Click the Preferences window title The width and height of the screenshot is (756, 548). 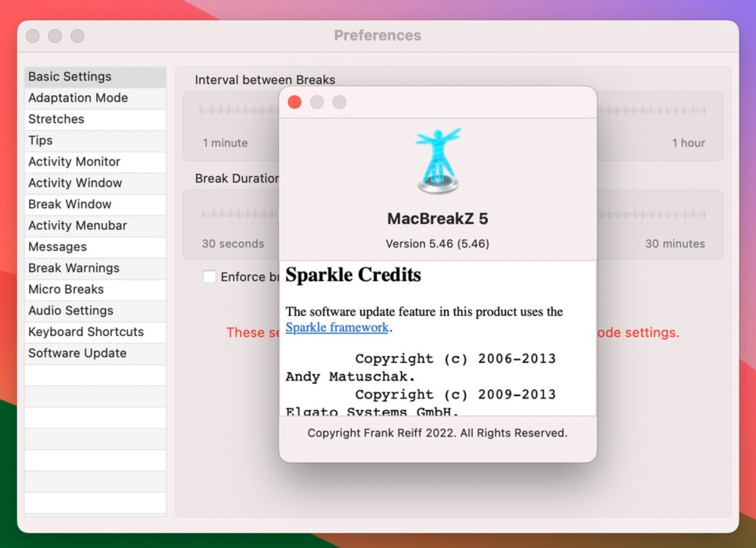(377, 35)
